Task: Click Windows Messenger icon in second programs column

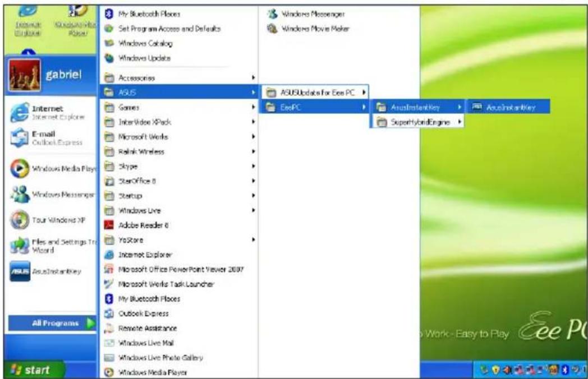Action: [x=272, y=14]
